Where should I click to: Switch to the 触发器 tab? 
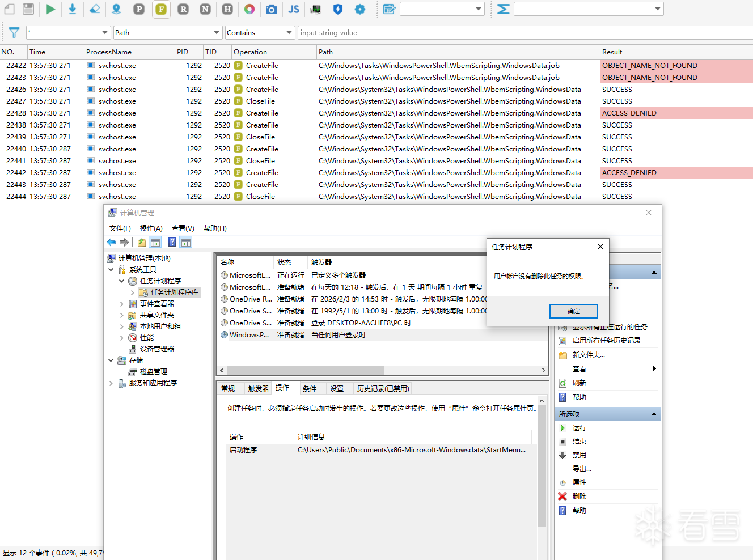coord(258,389)
